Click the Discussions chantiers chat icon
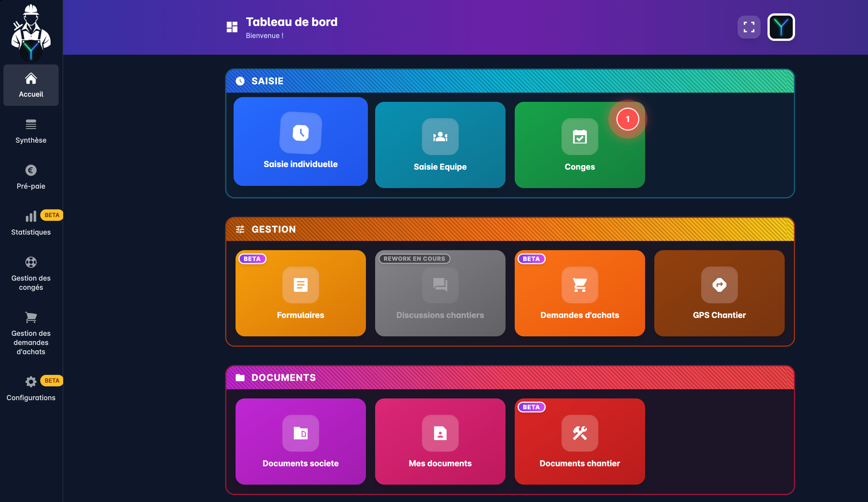 click(440, 285)
